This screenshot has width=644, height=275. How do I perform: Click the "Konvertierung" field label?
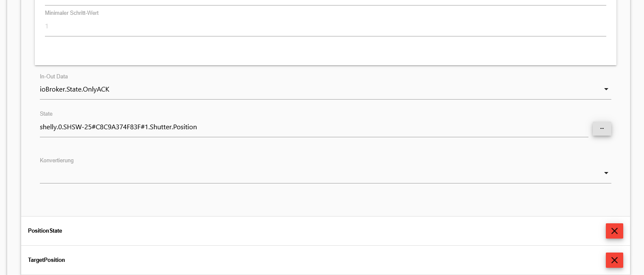coord(57,161)
